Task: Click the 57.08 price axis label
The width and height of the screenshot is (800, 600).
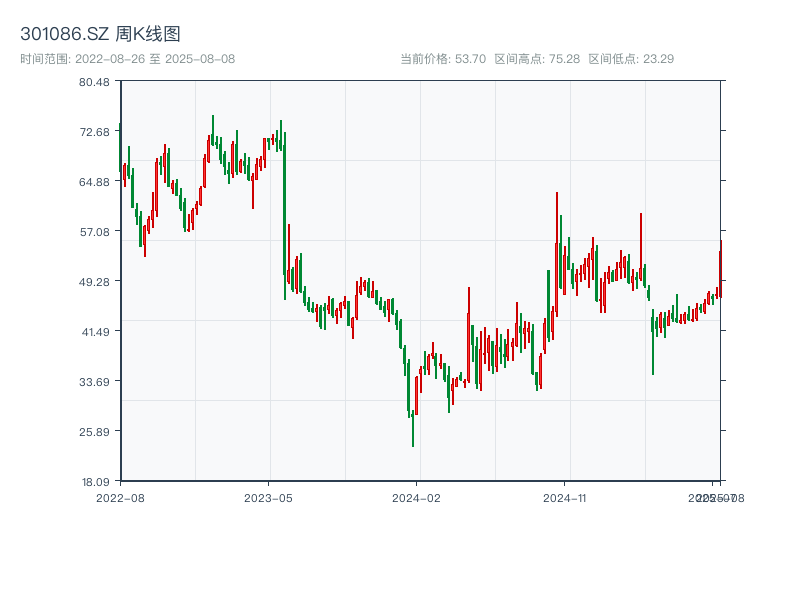Action: click(94, 232)
